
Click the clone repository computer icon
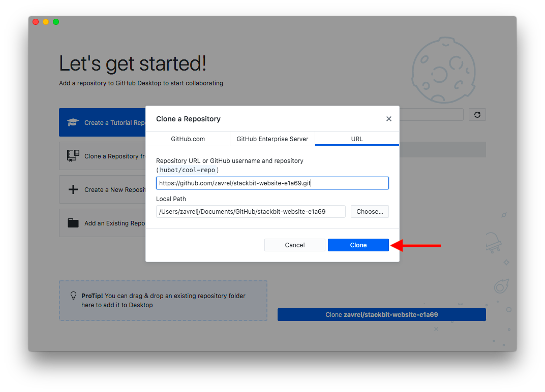pos(73,155)
